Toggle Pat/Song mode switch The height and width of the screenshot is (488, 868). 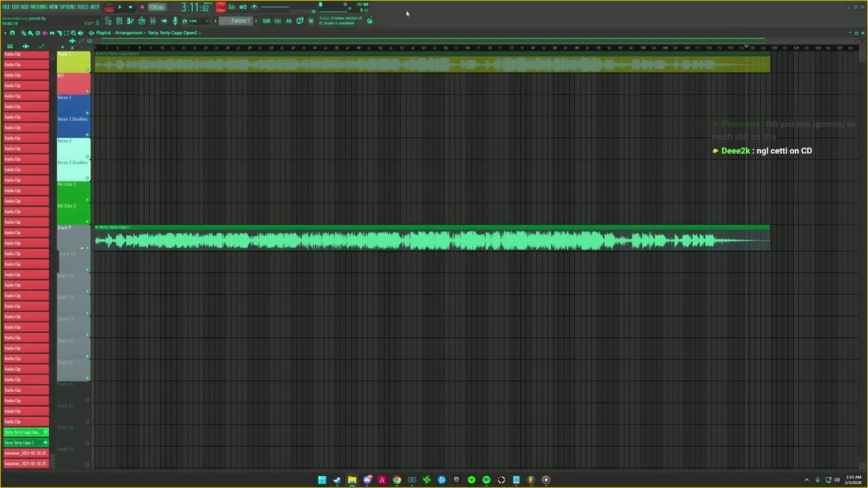(x=108, y=7)
